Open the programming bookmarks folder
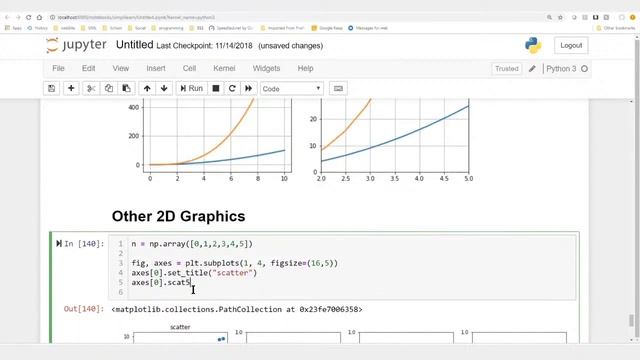 (167, 28)
